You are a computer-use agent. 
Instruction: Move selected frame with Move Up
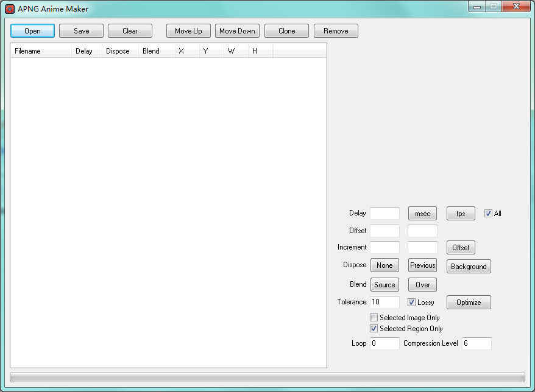tap(188, 30)
